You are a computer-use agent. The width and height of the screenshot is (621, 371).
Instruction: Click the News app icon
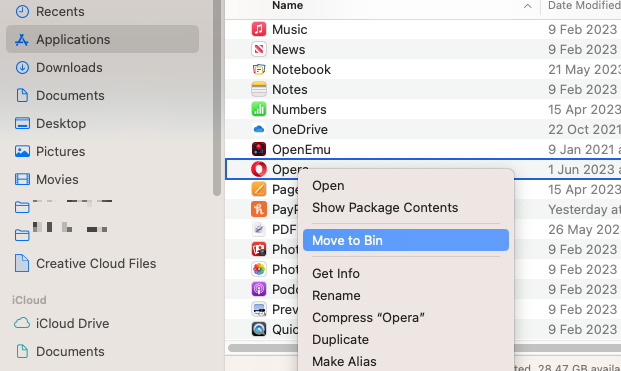tap(259, 49)
